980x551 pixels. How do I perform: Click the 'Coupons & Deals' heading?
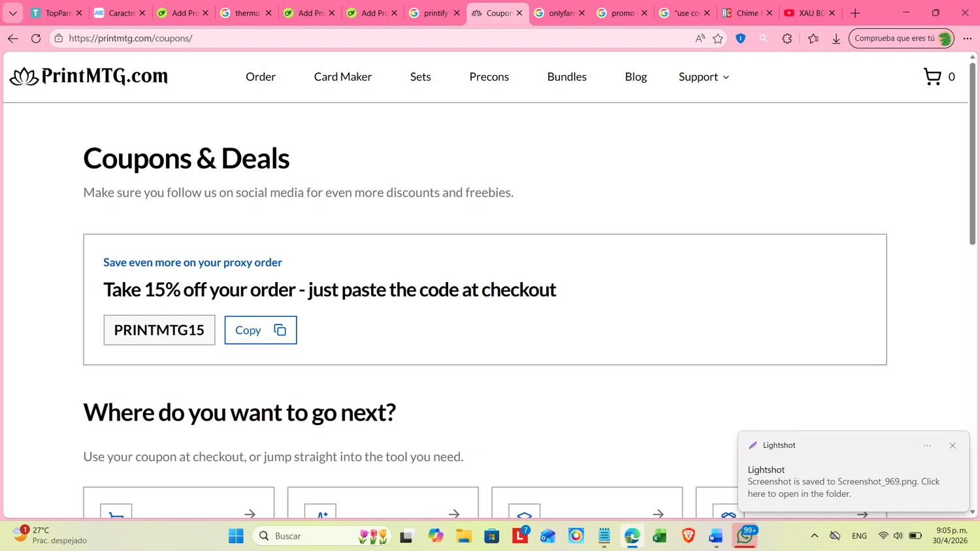pyautogui.click(x=186, y=159)
